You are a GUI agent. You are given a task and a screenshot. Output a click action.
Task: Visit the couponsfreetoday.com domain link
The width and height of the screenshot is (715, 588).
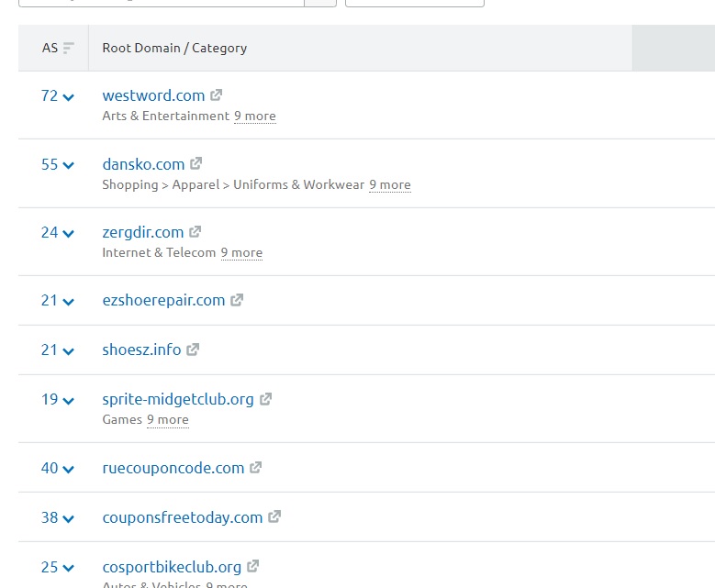coord(183,517)
